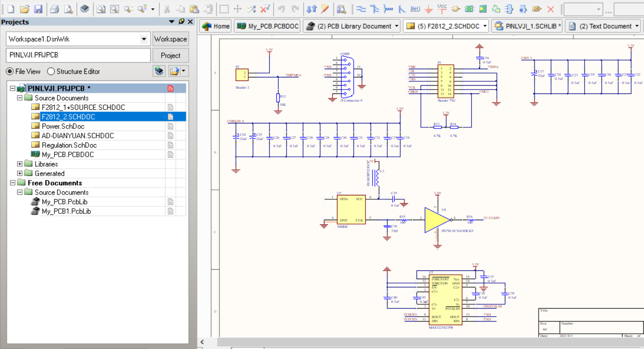Navigate up/down the hierarchy

pos(311,9)
